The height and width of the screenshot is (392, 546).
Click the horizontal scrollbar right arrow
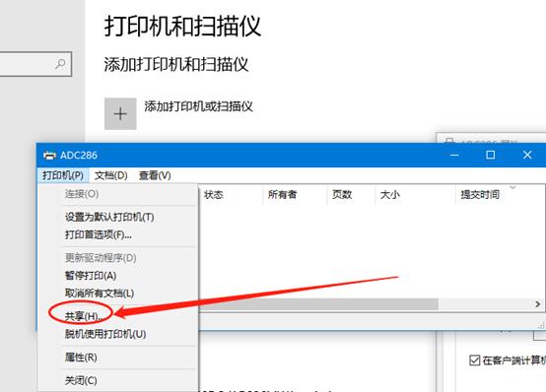[537, 304]
